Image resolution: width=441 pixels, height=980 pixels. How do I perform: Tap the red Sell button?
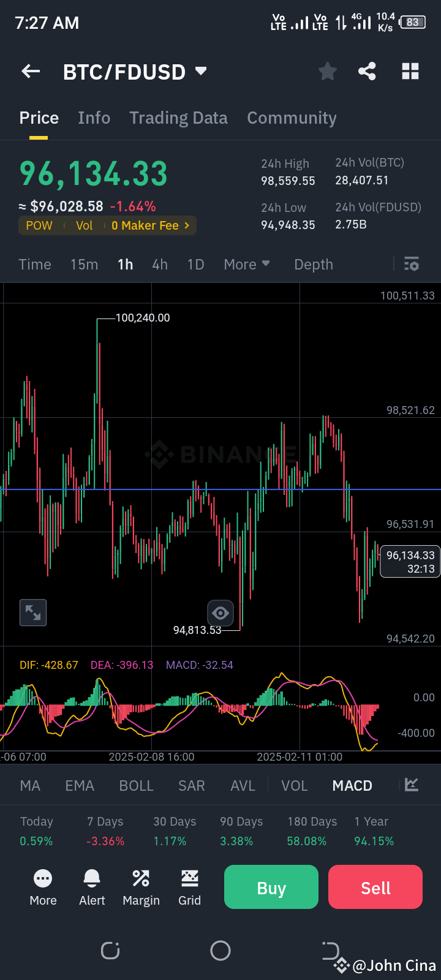[x=375, y=887]
